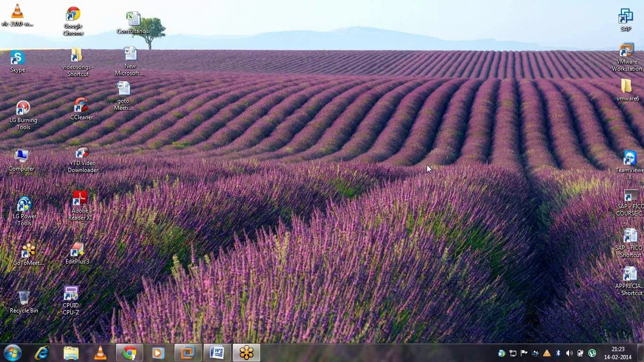
Task: Select the goto Meeti... document icon
Action: [123, 97]
